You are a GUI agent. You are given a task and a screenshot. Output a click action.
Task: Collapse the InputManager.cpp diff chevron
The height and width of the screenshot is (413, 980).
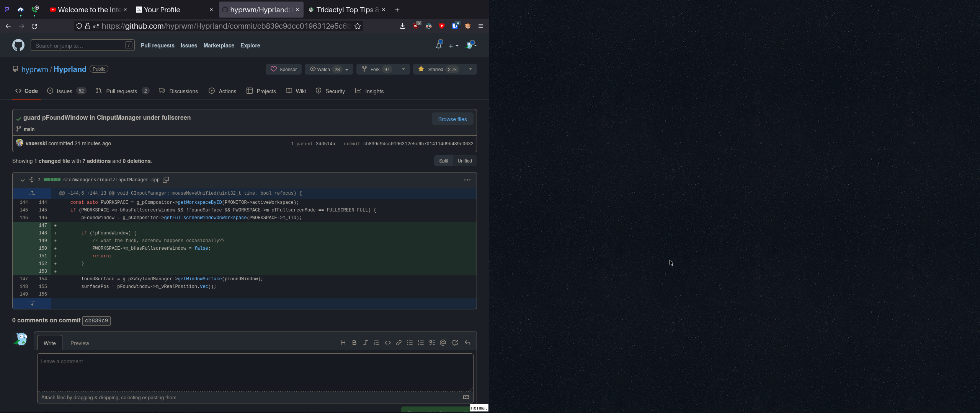tap(22, 180)
